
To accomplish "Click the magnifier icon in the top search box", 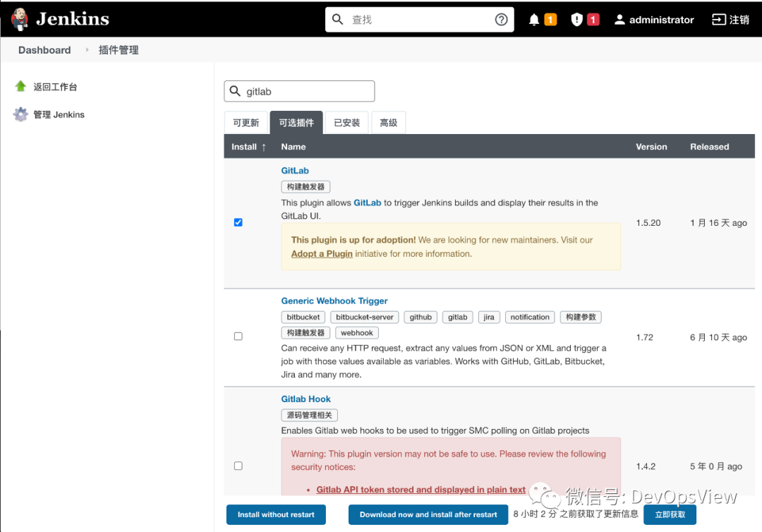I will [x=337, y=20].
